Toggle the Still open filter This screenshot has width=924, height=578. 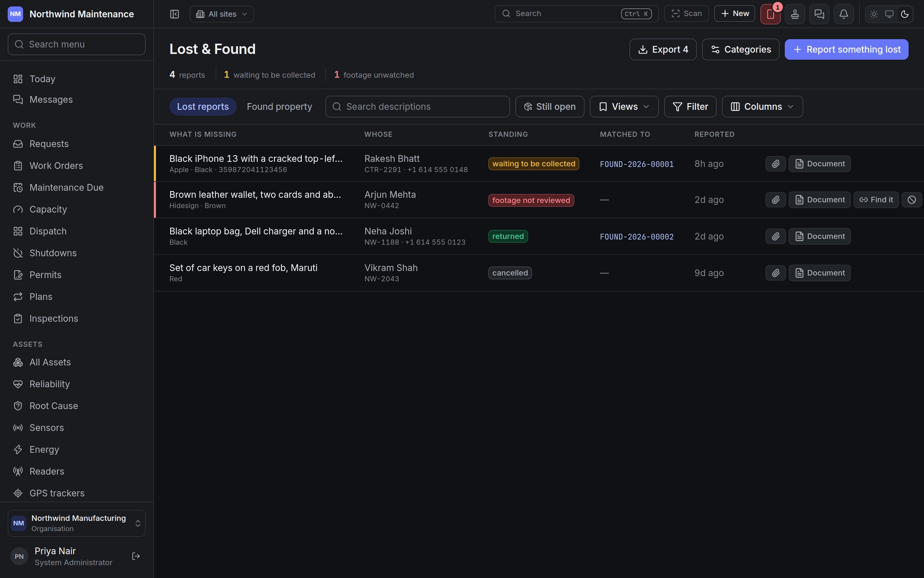550,107
